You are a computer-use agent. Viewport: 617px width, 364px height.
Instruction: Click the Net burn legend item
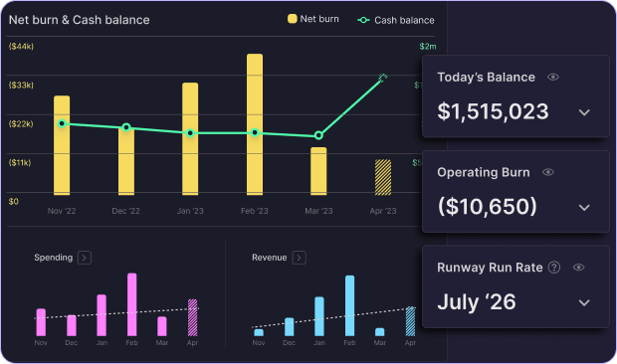(313, 19)
